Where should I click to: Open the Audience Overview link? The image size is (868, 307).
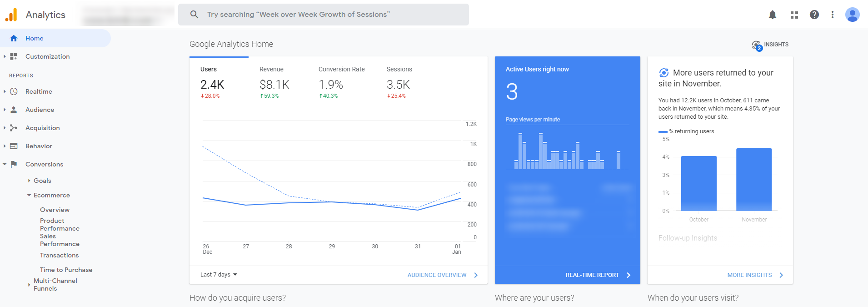click(x=437, y=275)
